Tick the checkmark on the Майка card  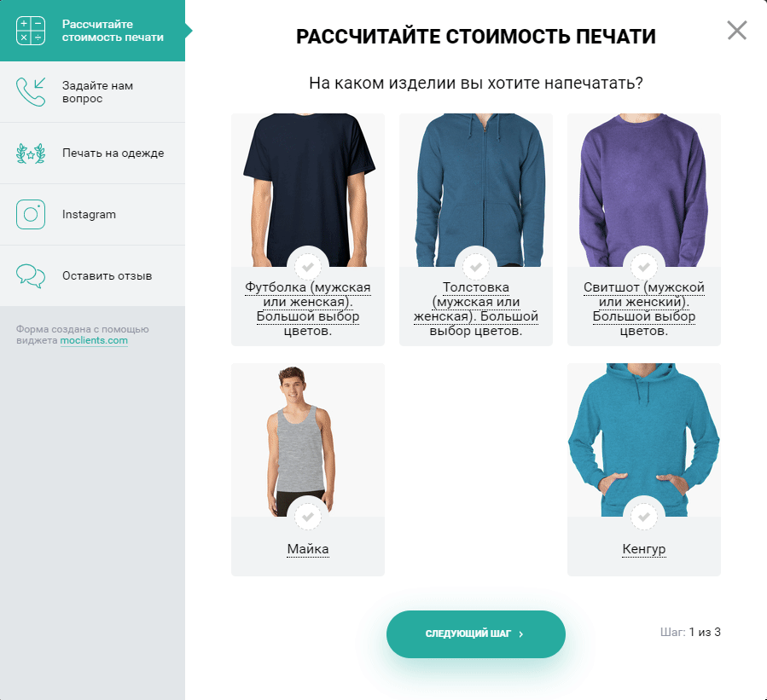(308, 517)
